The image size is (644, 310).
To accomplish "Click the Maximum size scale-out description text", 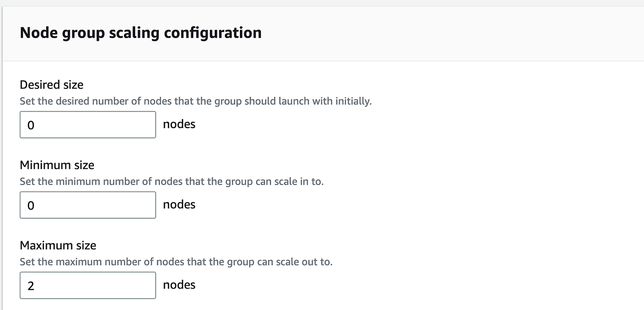I will coord(176,262).
